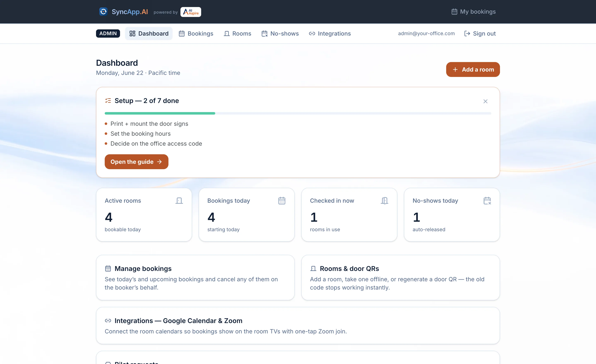Click the open-door icon on Checked in now

click(x=384, y=201)
